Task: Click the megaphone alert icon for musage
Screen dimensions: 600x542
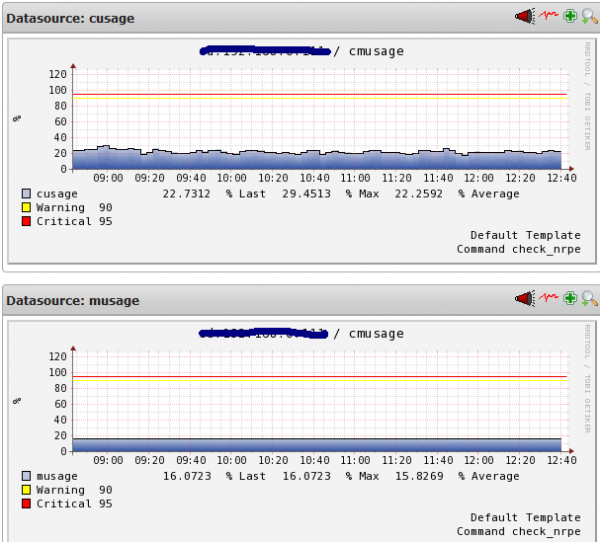Action: pyautogui.click(x=525, y=298)
